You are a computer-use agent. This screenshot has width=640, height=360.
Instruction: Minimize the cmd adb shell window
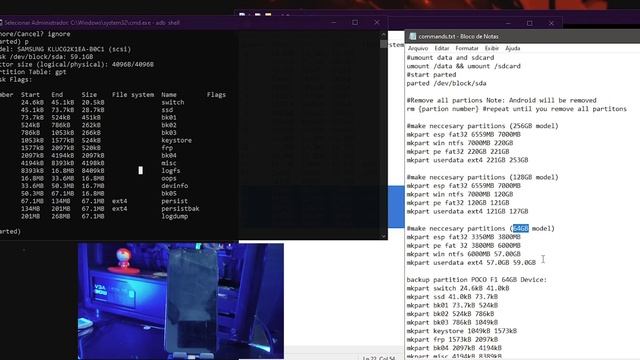click(x=334, y=22)
